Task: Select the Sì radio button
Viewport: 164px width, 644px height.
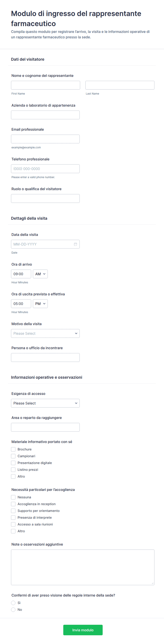Action: (13, 603)
